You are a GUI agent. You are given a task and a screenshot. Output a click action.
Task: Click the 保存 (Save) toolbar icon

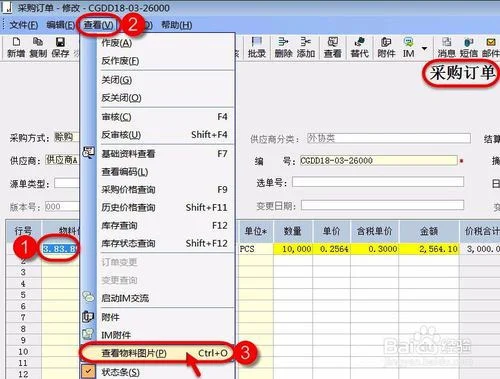pos(60,47)
